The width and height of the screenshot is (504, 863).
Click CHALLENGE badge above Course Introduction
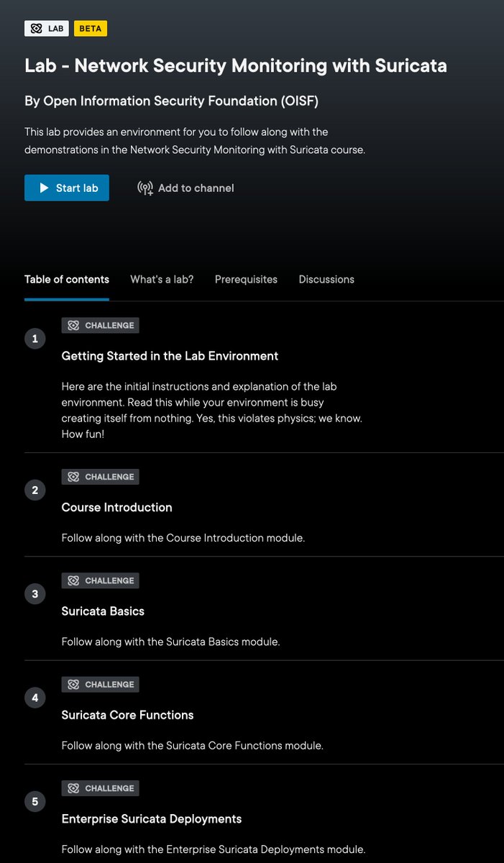(101, 477)
